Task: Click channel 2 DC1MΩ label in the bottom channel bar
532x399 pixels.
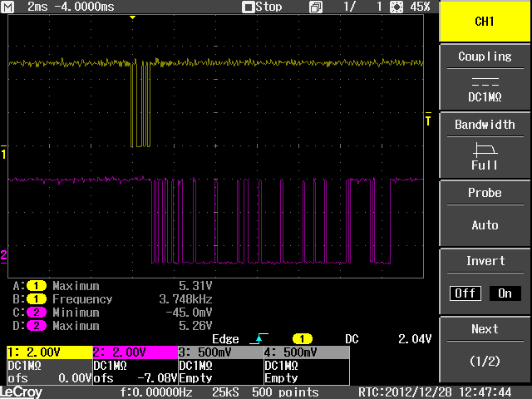Action: click(110, 366)
